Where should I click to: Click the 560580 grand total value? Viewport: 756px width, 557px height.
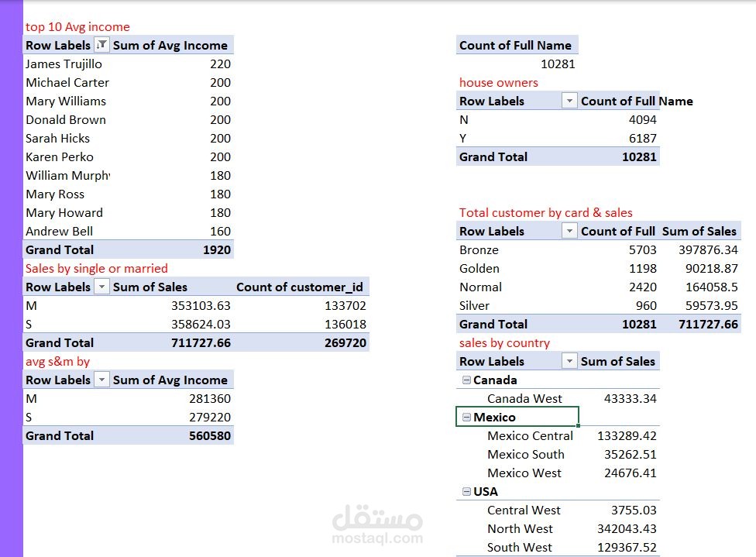[x=210, y=436]
